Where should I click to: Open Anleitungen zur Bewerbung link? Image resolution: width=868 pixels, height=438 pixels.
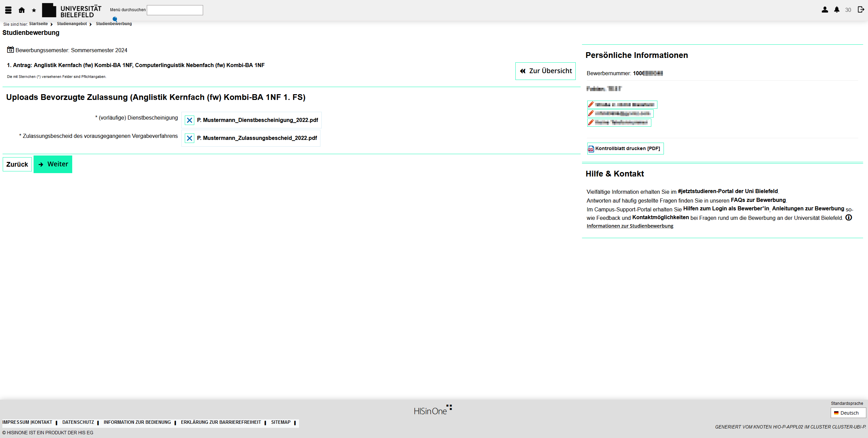(x=808, y=209)
